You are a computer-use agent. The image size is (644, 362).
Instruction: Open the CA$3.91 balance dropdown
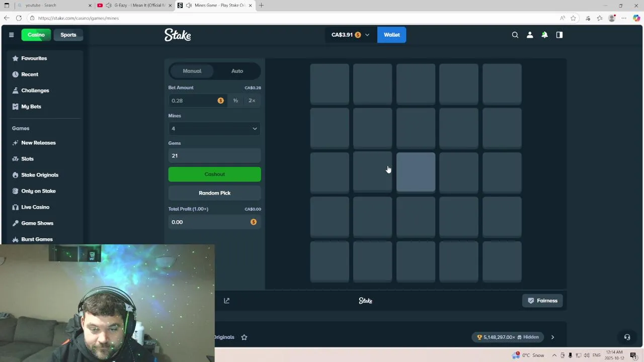(350, 35)
